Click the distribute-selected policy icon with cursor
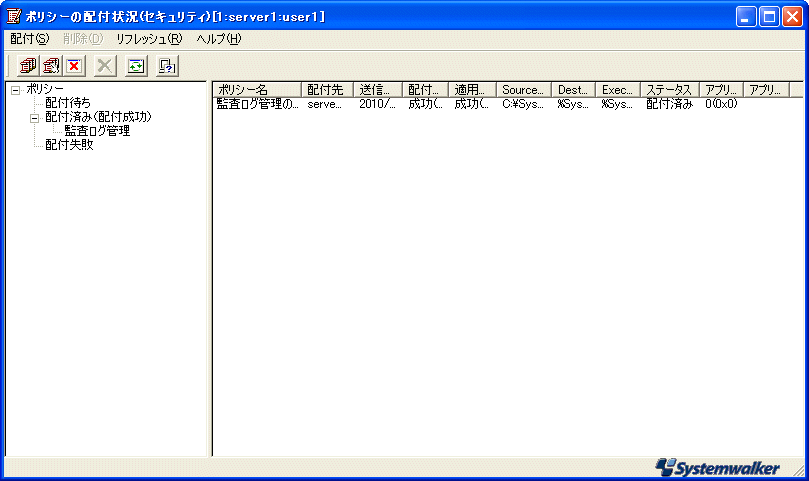Screen dimensions: 809x481 tap(51, 66)
